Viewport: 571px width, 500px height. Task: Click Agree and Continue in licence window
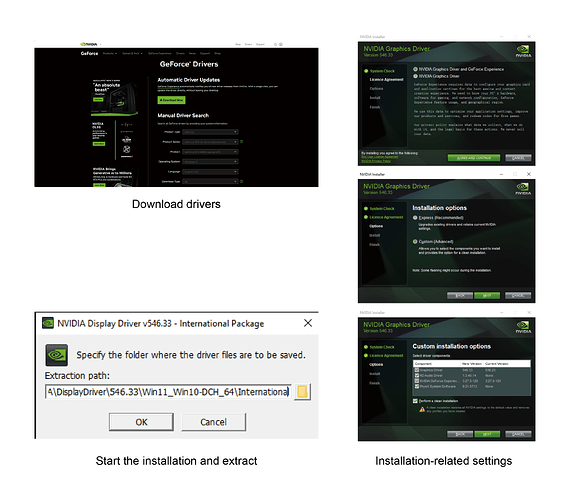point(474,158)
